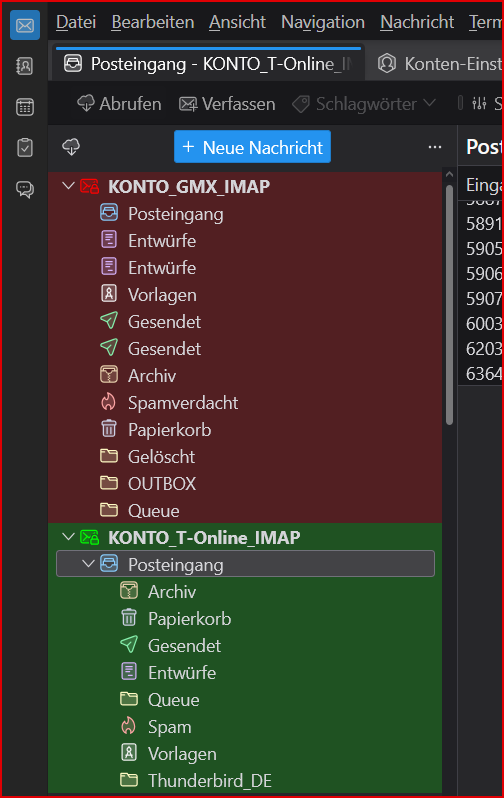Click GMX Posteingang inbox icon
504x798 pixels.
click(x=109, y=213)
